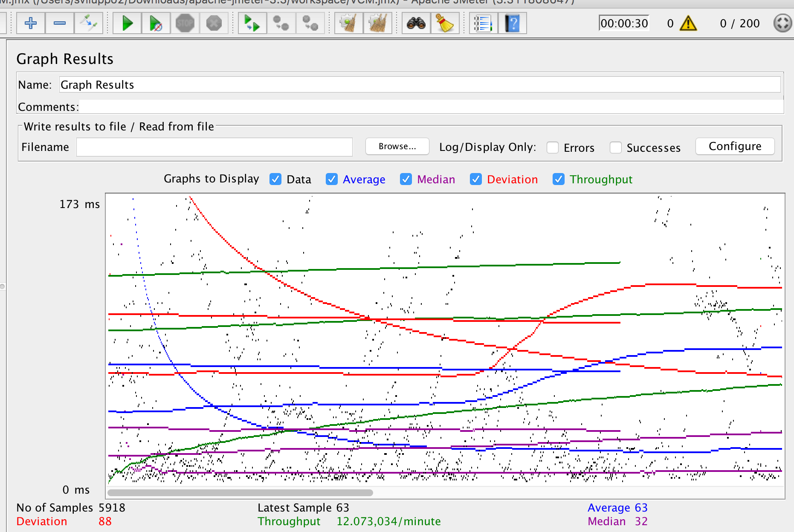794x532 pixels.
Task: Click the Filename input field
Action: [x=214, y=147]
